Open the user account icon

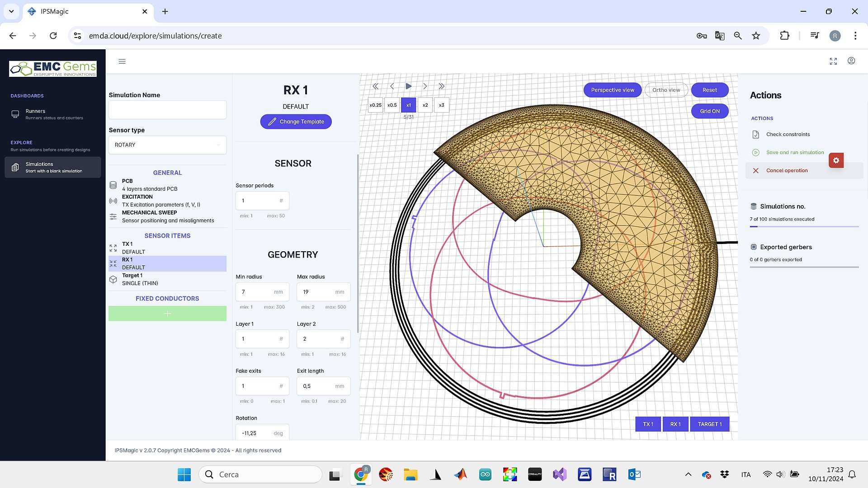(x=851, y=61)
